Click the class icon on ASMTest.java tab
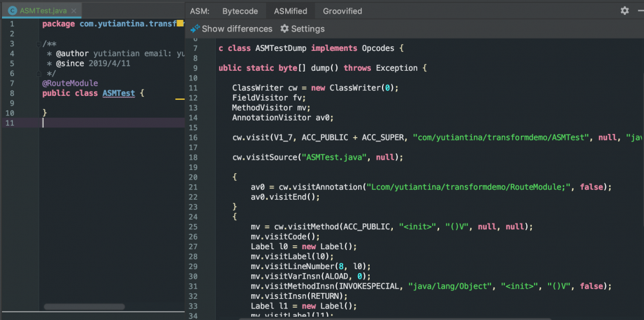This screenshot has width=644, height=320. pos(12,11)
